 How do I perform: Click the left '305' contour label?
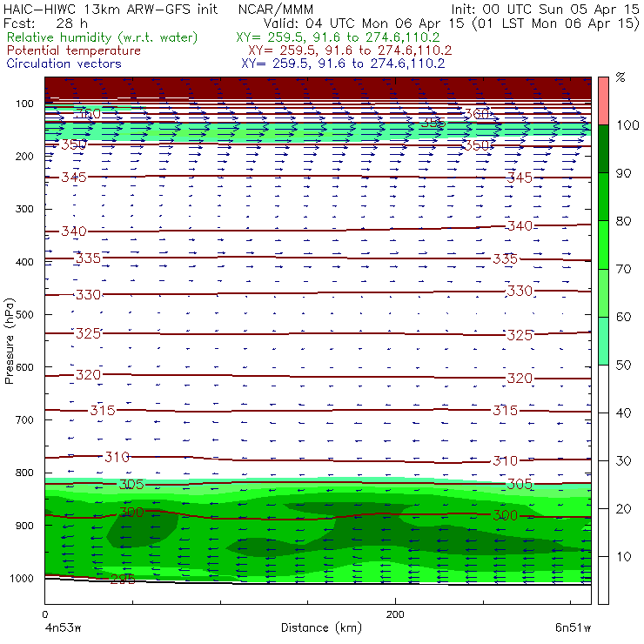131,485
